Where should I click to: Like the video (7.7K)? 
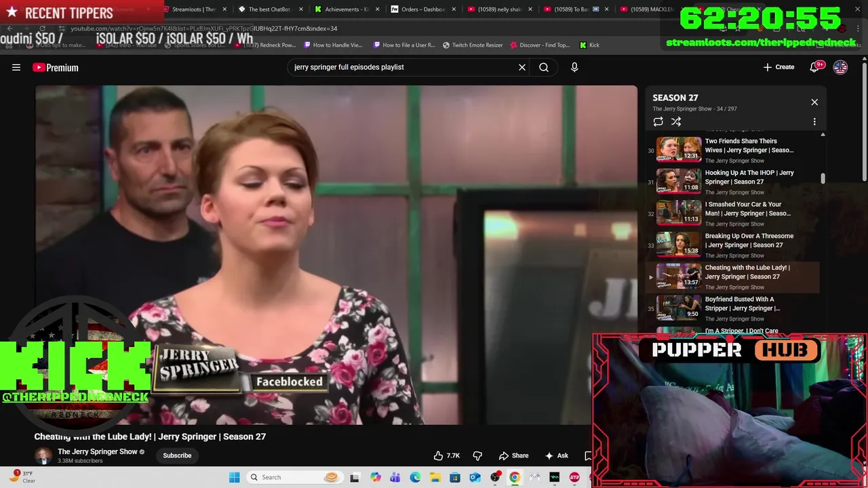point(447,455)
